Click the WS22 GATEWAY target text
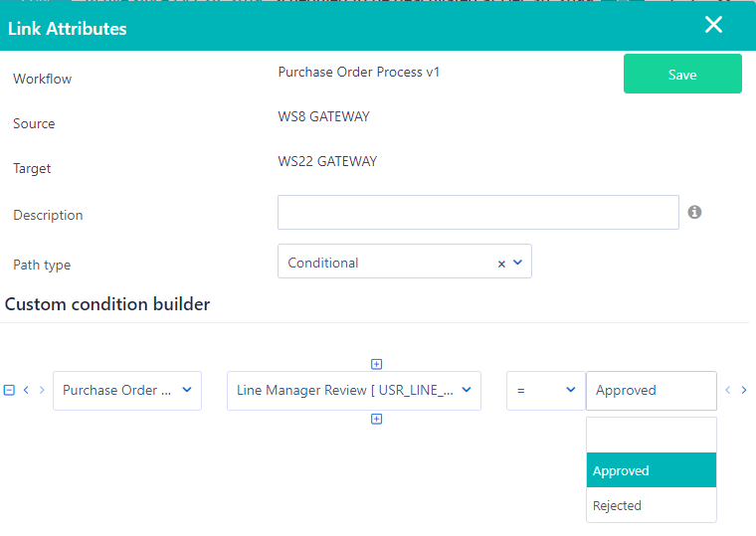The width and height of the screenshot is (756, 536). coord(327,161)
